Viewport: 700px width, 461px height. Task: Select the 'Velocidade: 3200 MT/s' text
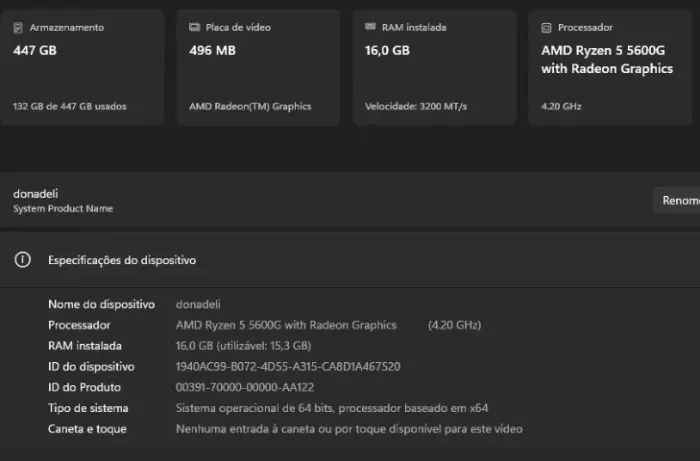[x=416, y=106]
